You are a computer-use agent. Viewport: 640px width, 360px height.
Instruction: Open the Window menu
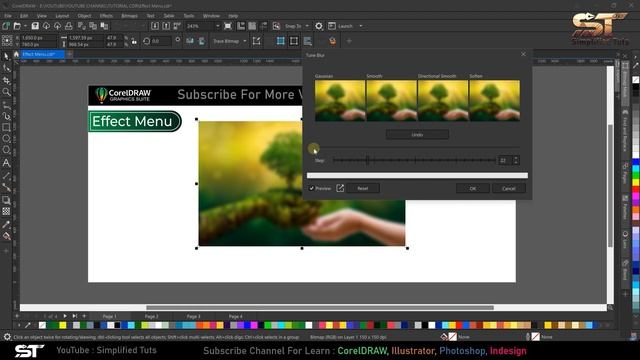[x=211, y=16]
